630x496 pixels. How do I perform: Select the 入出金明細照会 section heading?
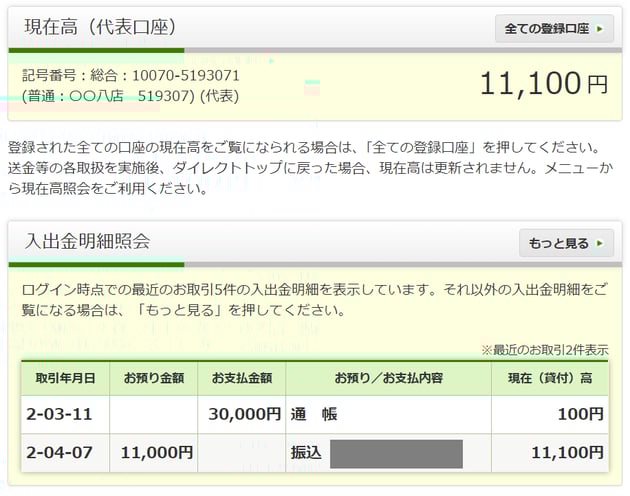pos(88,242)
